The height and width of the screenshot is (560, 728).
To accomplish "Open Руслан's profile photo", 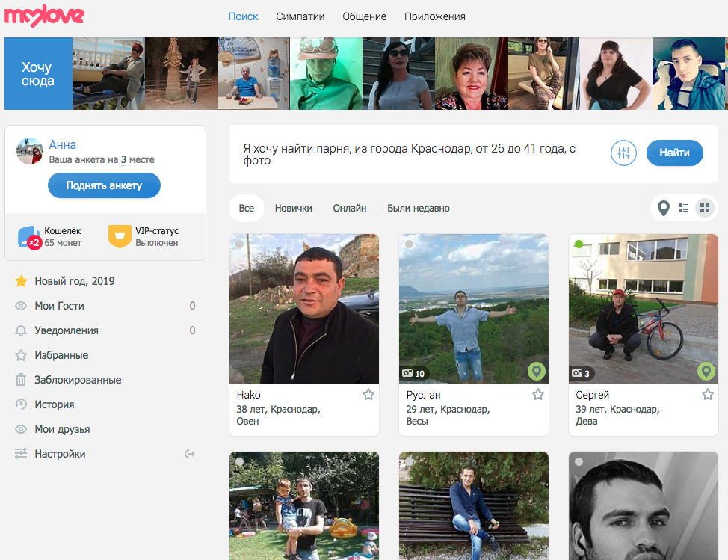I will tap(474, 308).
